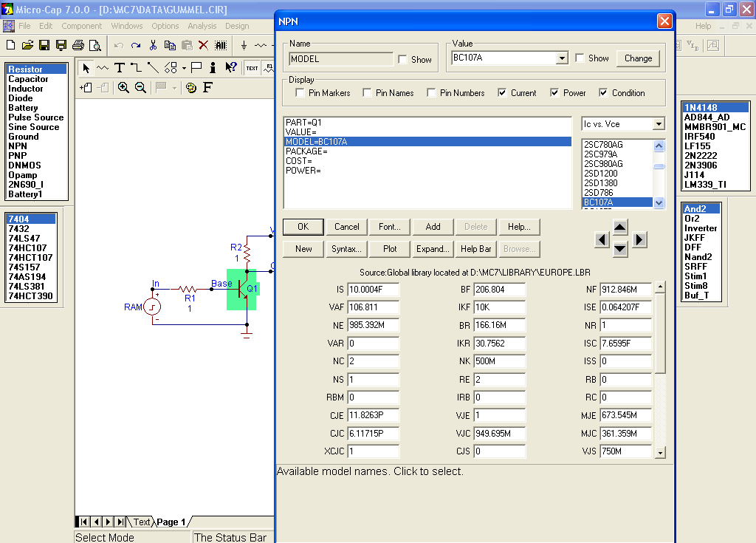Open the Options menu
The image size is (756, 543).
[165, 26]
